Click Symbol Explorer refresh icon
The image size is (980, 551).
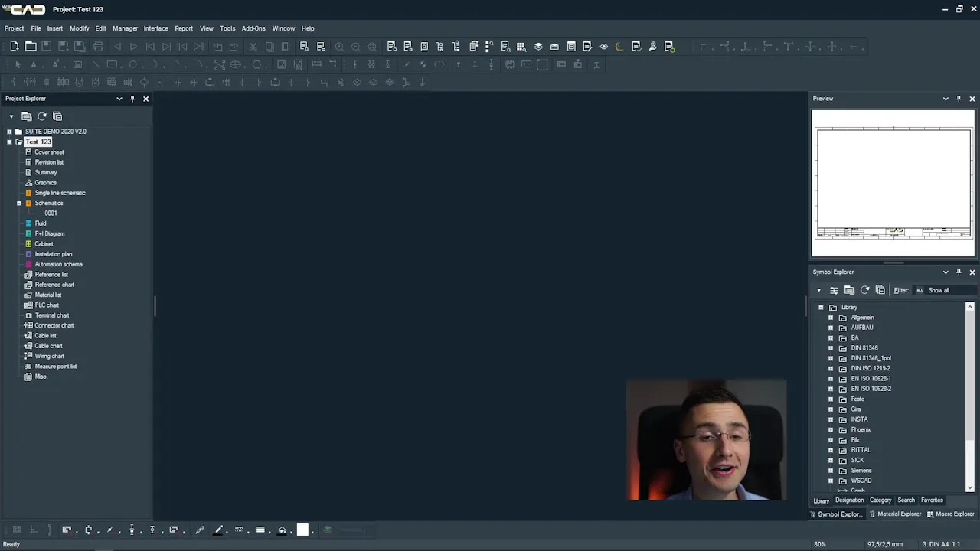tap(865, 290)
